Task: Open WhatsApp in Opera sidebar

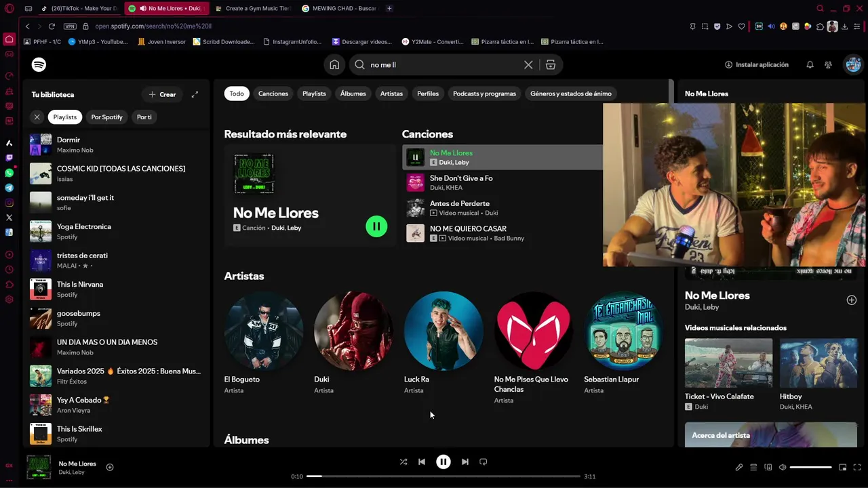Action: pos(9,173)
